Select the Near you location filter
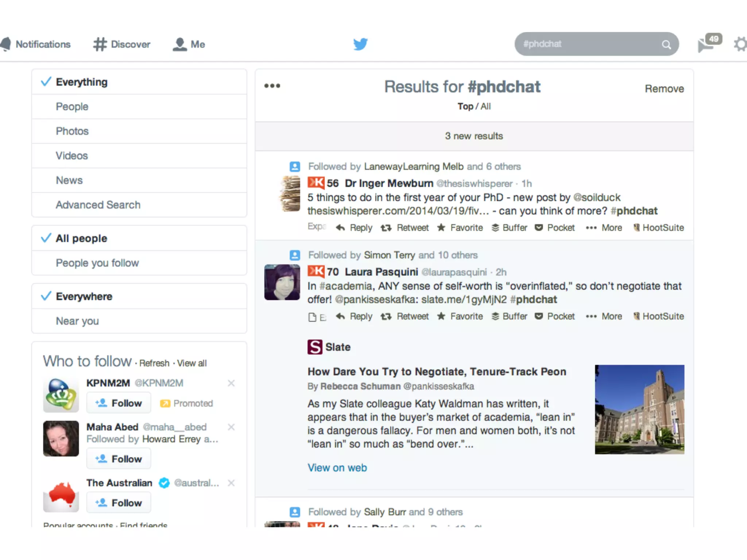The height and width of the screenshot is (560, 747). pyautogui.click(x=77, y=321)
